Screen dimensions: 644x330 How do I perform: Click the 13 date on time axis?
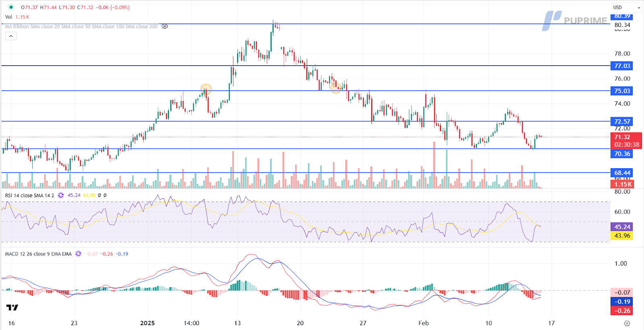(237, 323)
